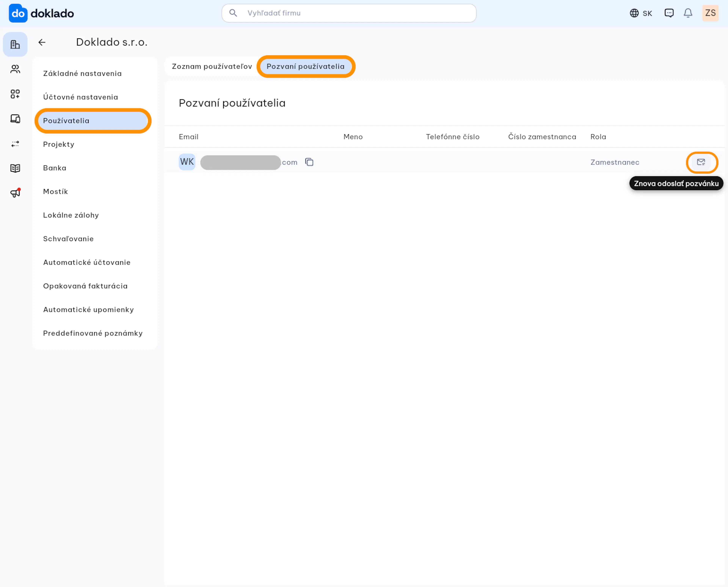Click the WK user avatar
Screen dimensions: 728x587
[187, 162]
